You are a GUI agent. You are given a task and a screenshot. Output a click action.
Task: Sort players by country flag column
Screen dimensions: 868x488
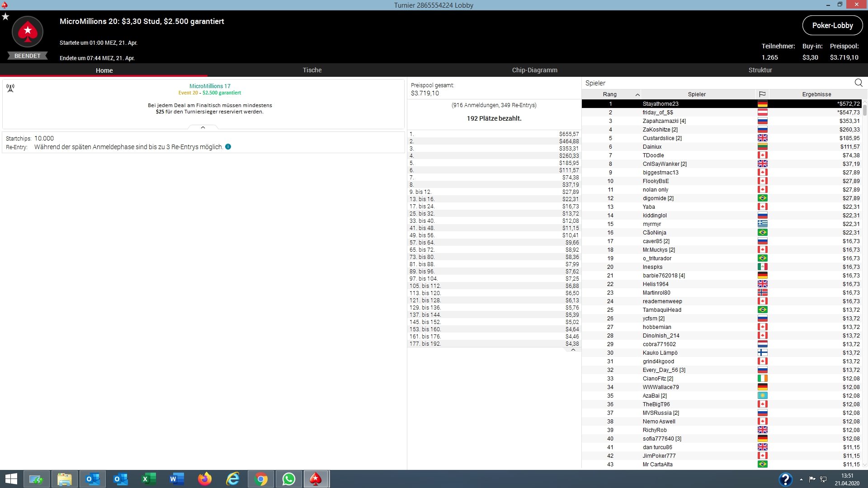coord(762,94)
